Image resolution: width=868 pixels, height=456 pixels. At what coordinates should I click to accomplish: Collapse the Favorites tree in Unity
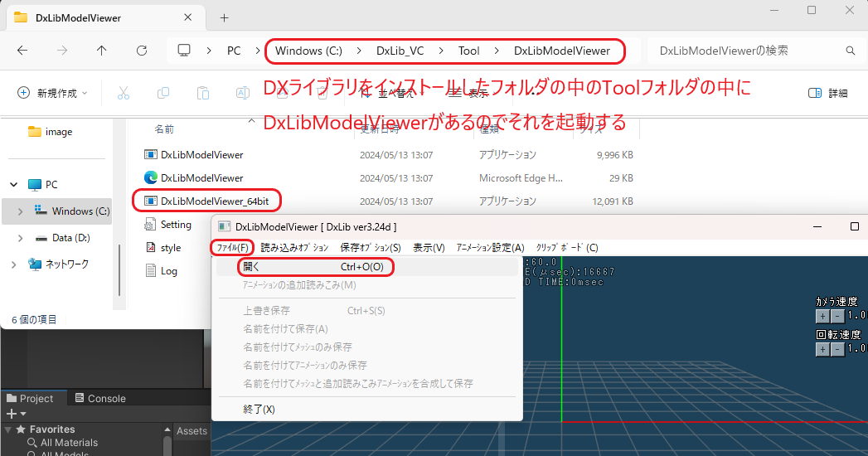(8, 430)
